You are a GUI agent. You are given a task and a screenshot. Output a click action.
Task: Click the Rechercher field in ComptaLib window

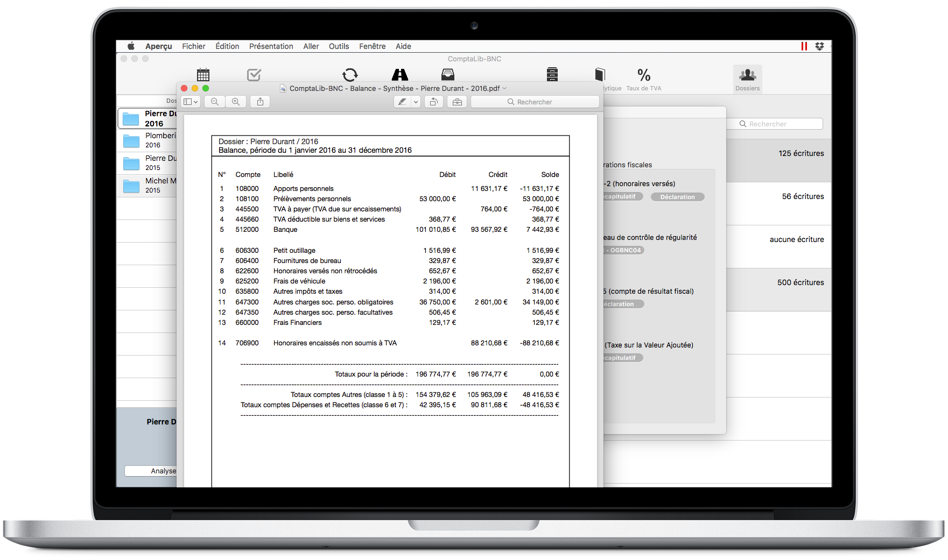coord(775,124)
